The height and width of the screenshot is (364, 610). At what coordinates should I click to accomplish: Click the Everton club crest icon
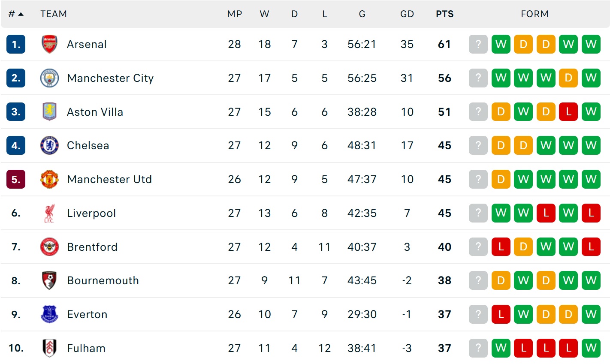(49, 314)
